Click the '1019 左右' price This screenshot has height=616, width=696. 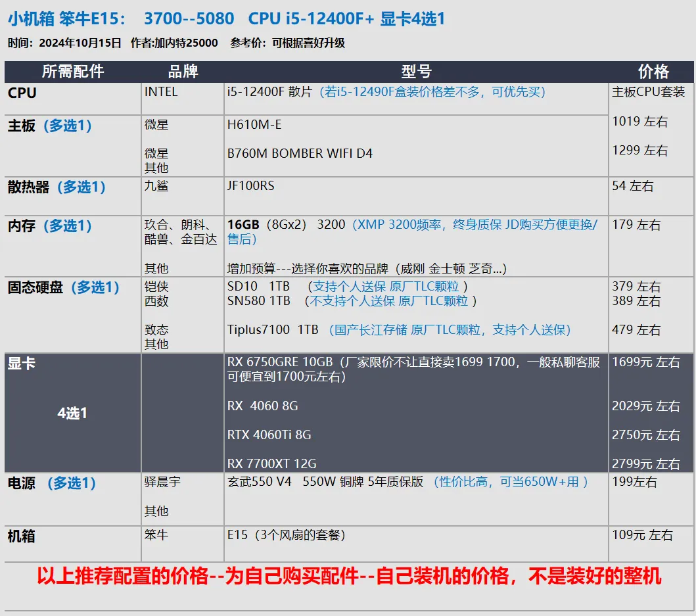pos(639,121)
